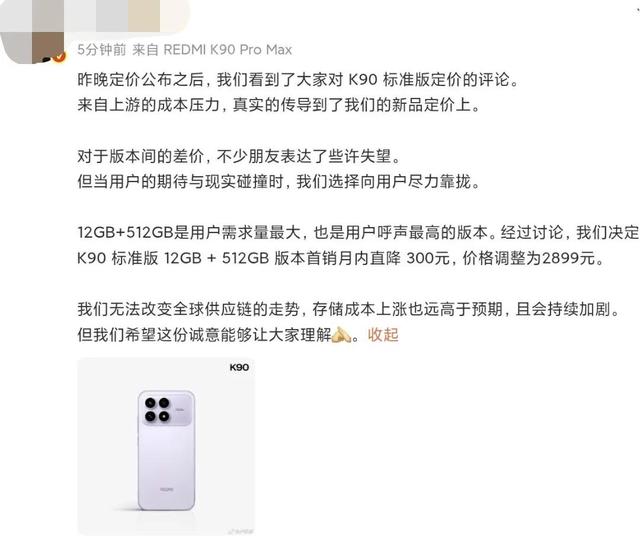This screenshot has width=640, height=536.
Task: Click the watermark at image bottom
Action: (x=241, y=532)
